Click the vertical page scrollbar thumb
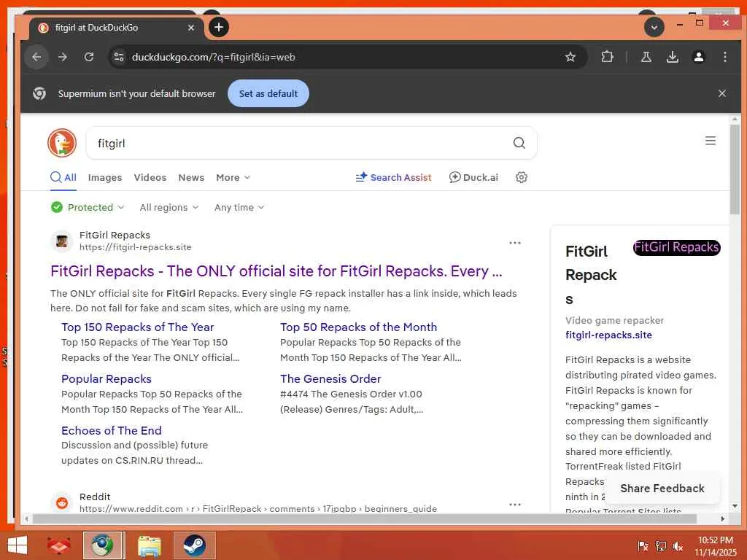The image size is (747, 560). click(x=734, y=169)
